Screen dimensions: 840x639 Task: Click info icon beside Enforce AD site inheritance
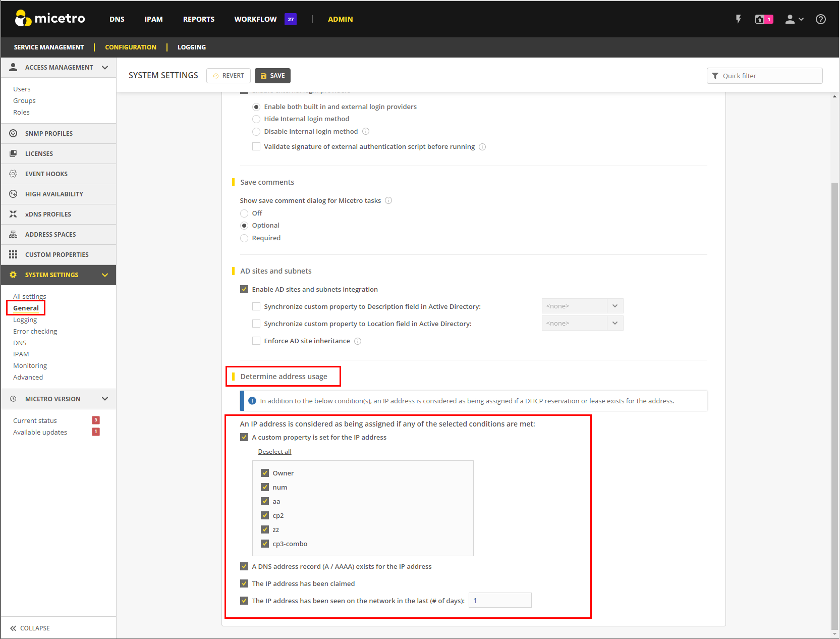358,341
